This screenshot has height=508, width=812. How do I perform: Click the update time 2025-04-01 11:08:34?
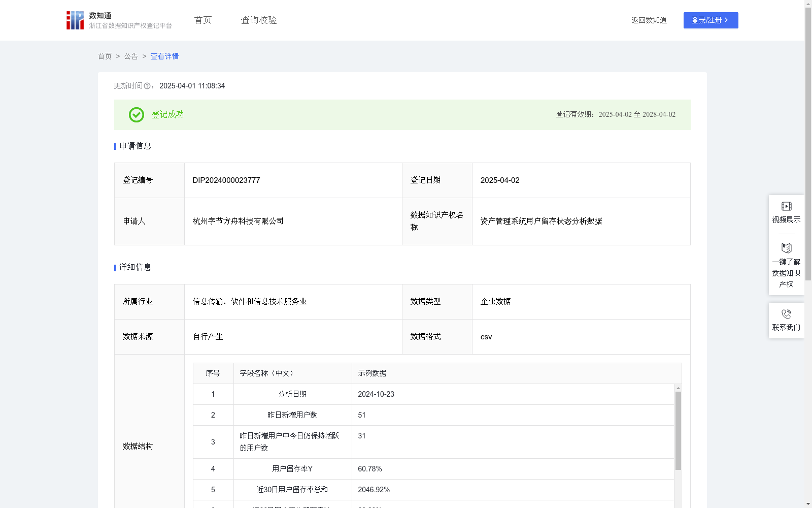(x=192, y=86)
